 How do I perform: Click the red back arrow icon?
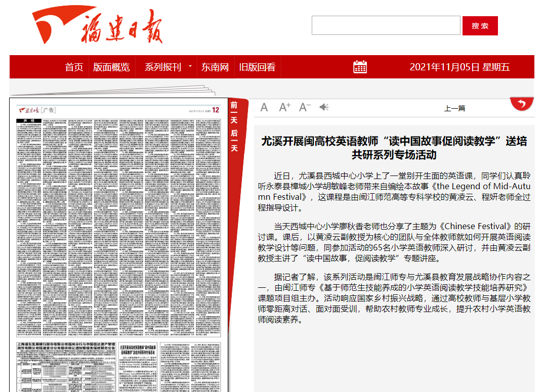[521, 103]
